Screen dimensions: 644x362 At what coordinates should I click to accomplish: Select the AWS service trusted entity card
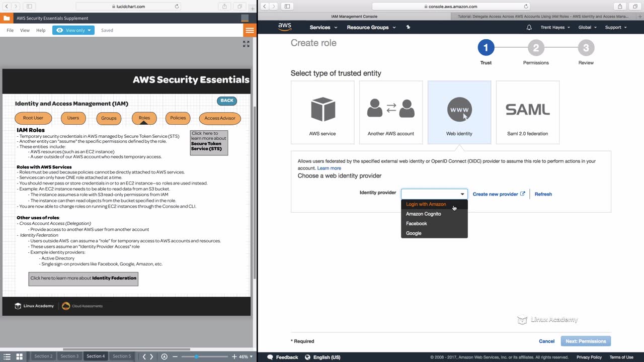click(323, 113)
